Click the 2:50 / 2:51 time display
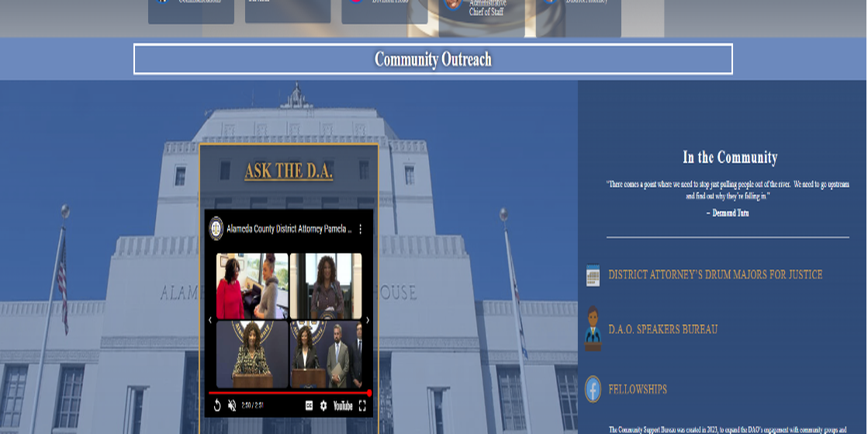 (x=252, y=405)
